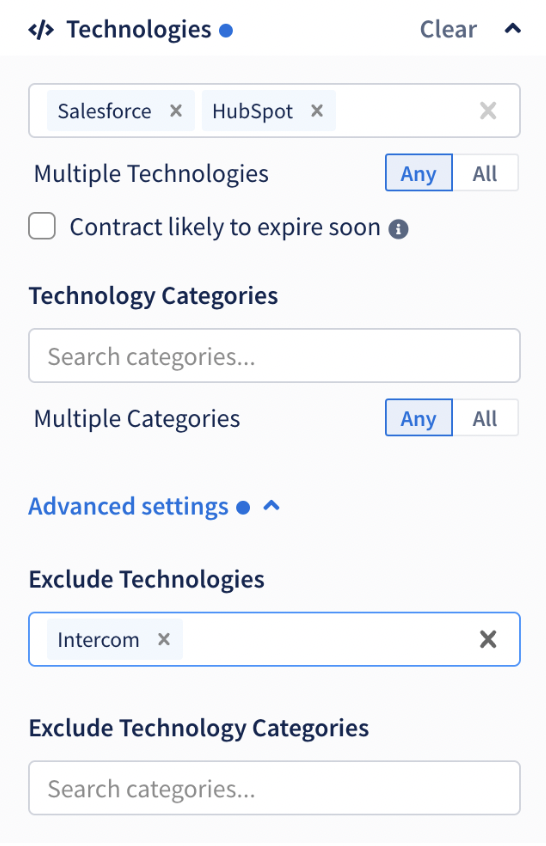Click inside the Exclude Technologies input area
546x846 pixels.
pyautogui.click(x=329, y=639)
